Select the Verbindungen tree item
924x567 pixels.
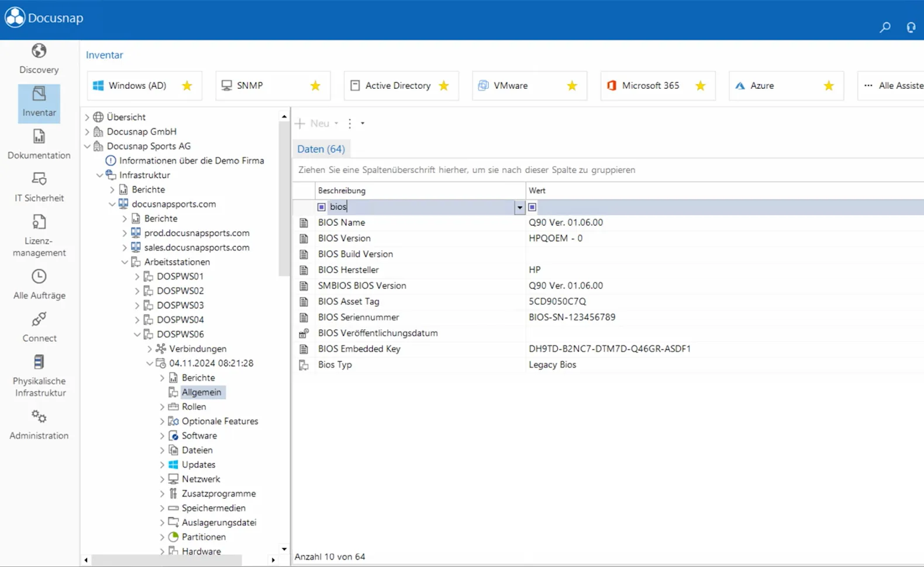click(x=198, y=348)
